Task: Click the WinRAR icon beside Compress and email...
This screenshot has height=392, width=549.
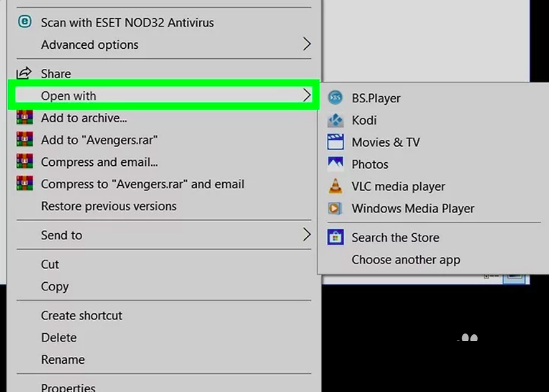Action: (x=25, y=162)
